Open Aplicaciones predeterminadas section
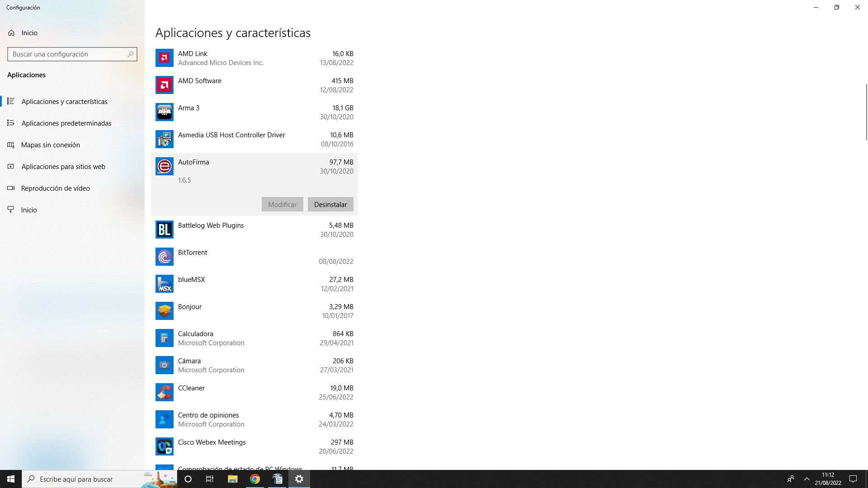 point(66,123)
